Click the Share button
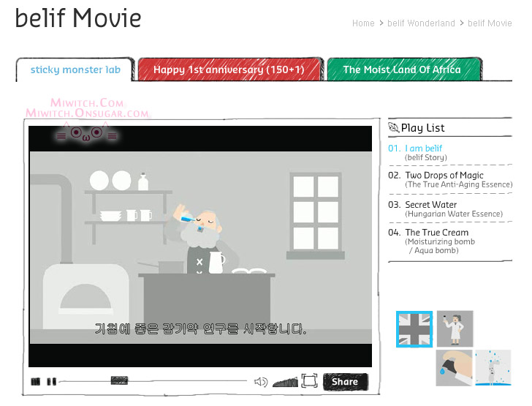532x406 pixels. tap(346, 382)
